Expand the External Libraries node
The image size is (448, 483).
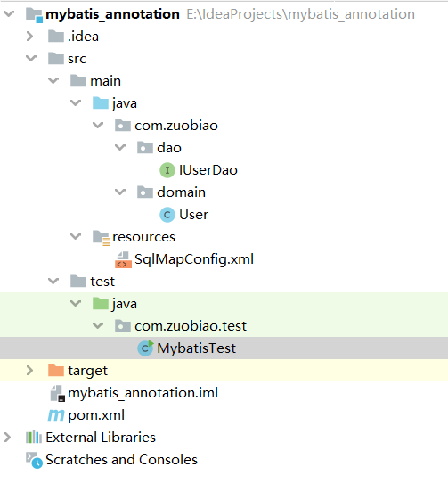pos(8,437)
